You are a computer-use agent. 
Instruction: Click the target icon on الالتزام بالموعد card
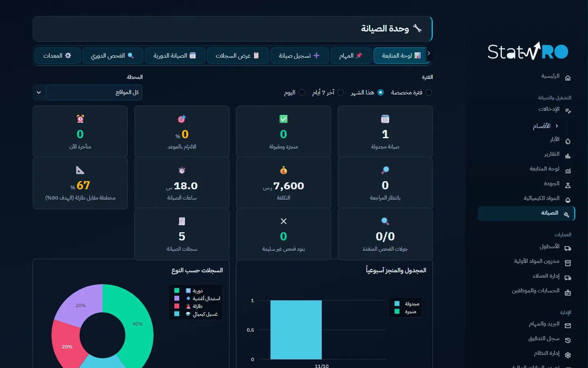pyautogui.click(x=182, y=119)
